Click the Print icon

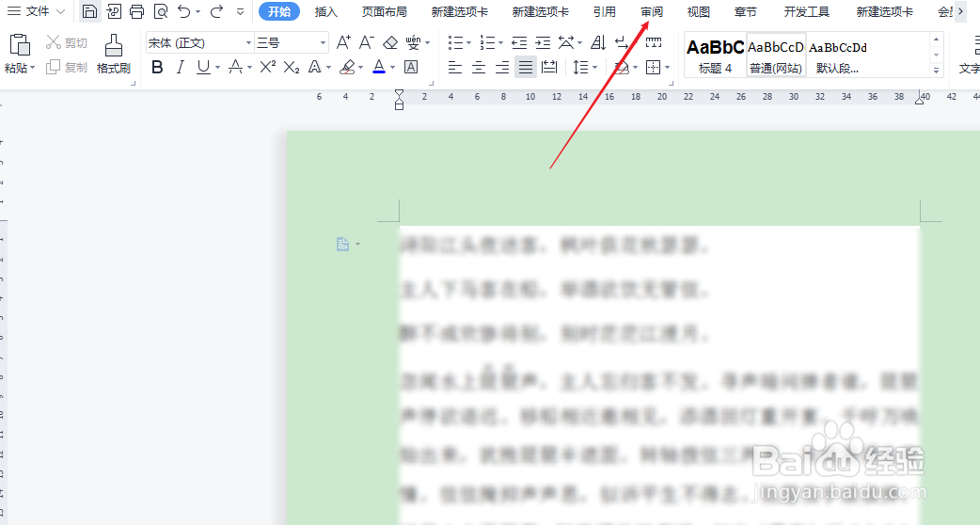pos(137,11)
